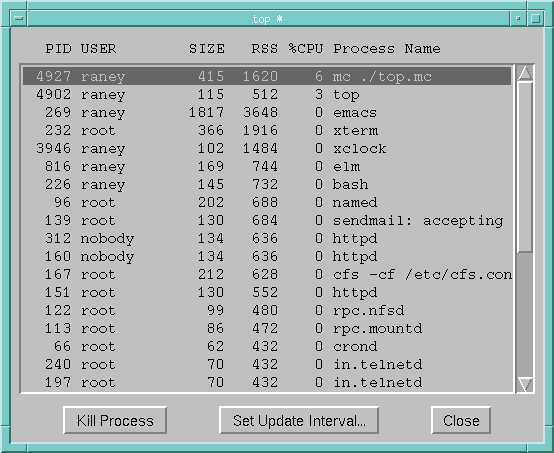Click the scrollbar down arrow
Screen dimensions: 554x453
pyautogui.click(x=525, y=384)
